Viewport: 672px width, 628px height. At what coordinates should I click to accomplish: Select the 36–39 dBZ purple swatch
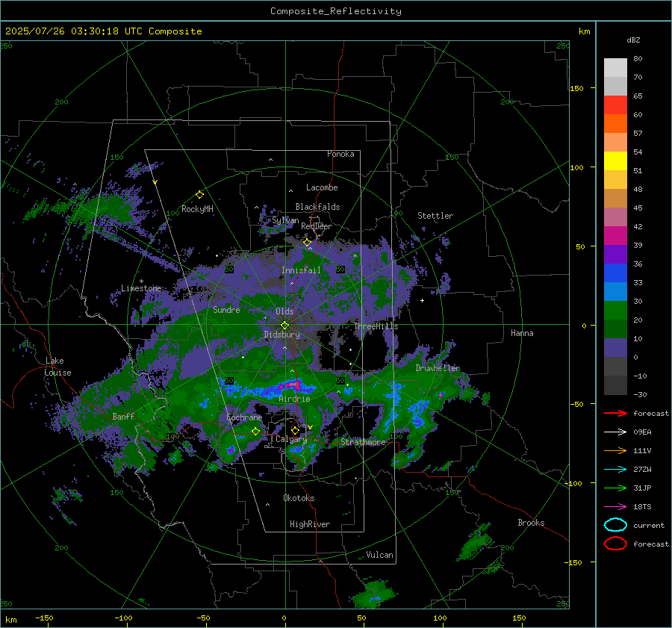coord(615,255)
